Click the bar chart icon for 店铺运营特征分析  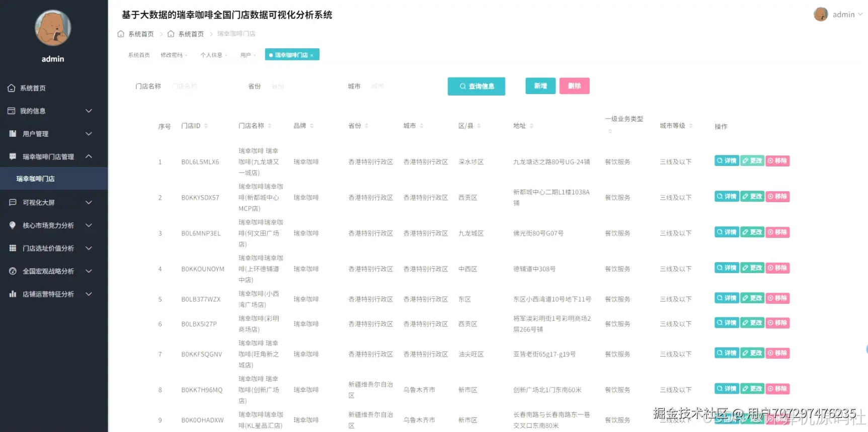pyautogui.click(x=13, y=294)
